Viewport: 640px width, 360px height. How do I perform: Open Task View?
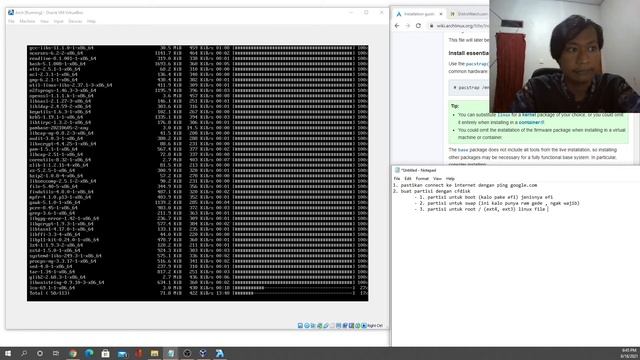pos(56,353)
